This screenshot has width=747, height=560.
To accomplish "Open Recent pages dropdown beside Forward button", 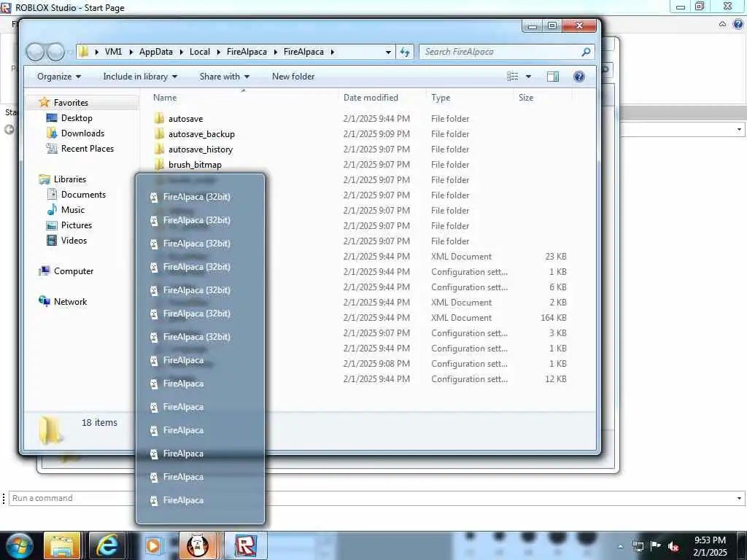I will point(71,52).
